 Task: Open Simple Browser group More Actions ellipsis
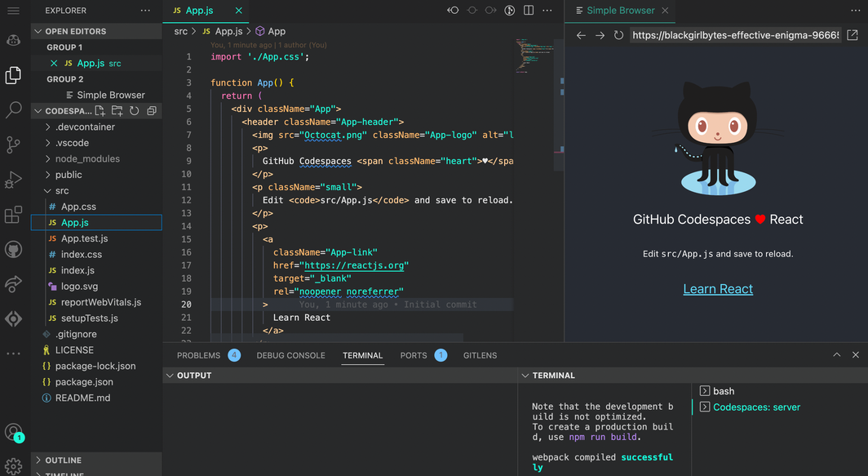[x=856, y=11]
